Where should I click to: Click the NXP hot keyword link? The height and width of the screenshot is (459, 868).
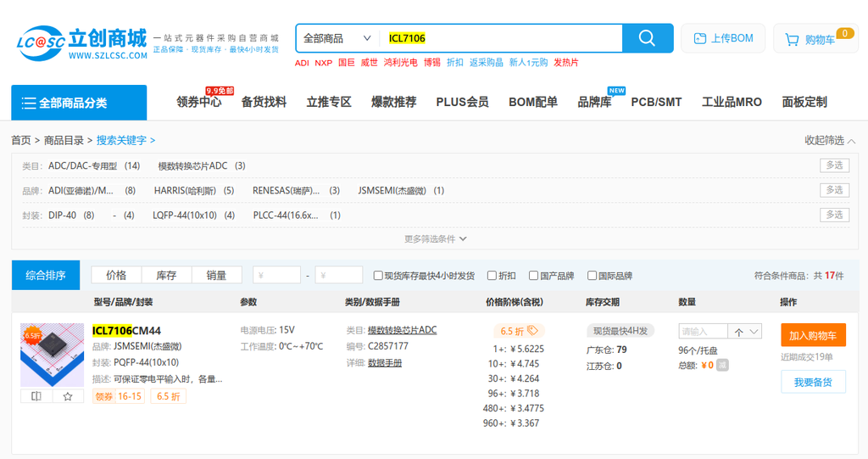click(323, 63)
